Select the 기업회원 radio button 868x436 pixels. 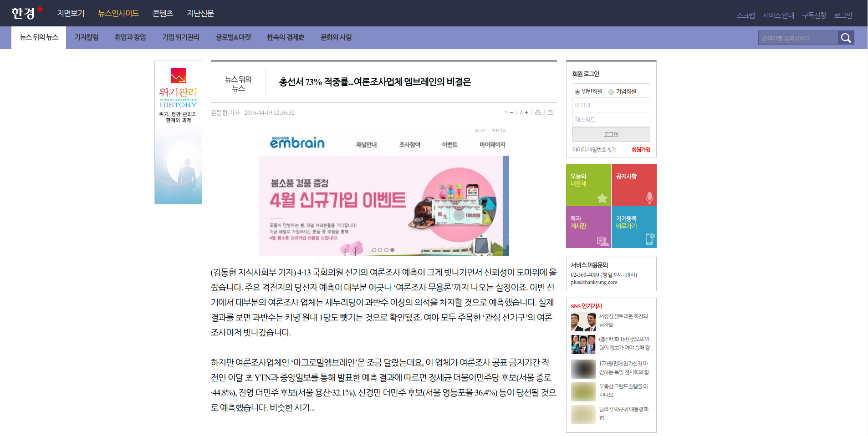(x=611, y=92)
